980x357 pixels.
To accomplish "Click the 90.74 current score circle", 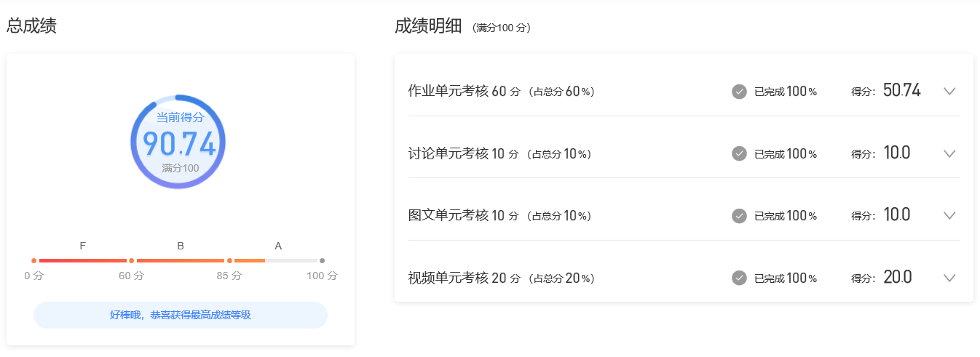I will tap(178, 143).
